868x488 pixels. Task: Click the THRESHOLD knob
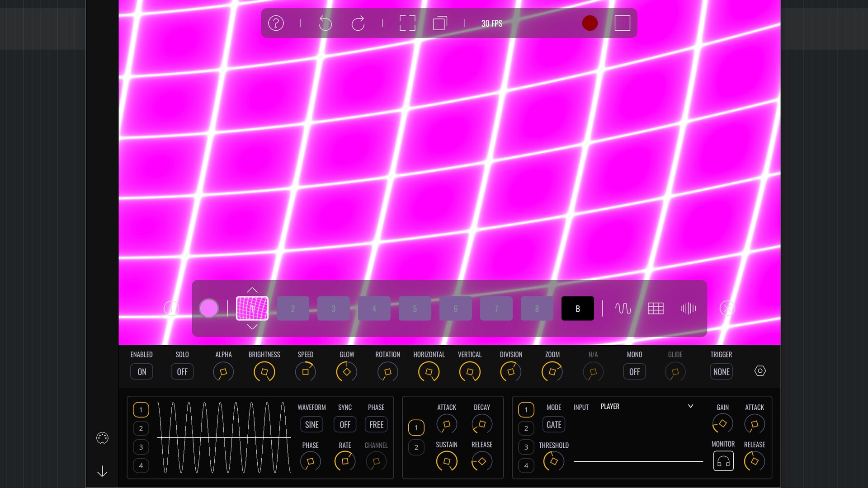554,461
